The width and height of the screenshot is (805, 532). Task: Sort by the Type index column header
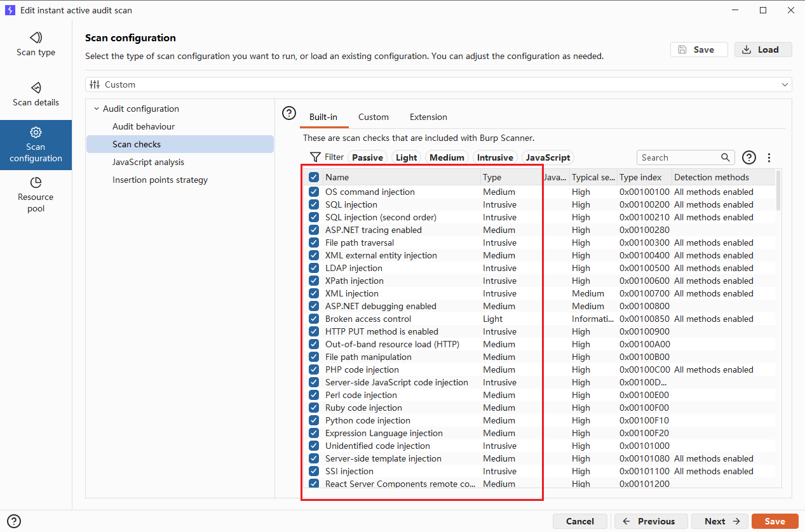click(644, 178)
